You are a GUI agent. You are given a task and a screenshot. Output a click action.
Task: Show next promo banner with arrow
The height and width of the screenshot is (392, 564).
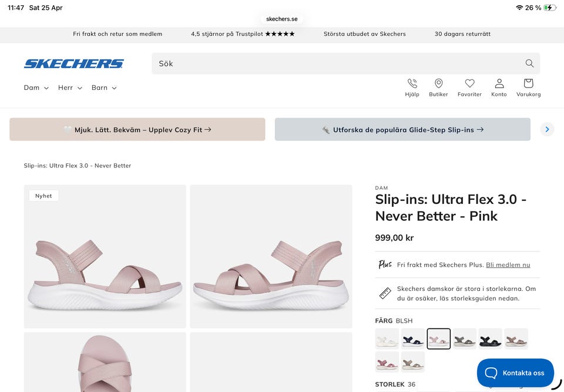pos(547,129)
